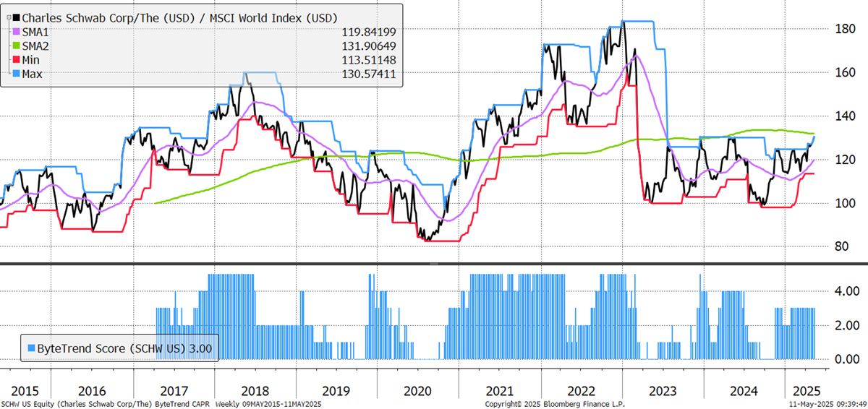Select the ByteTrend Score (SCHW US) 3.00 label
Image resolution: width=868 pixels, height=409 pixels.
coord(124,348)
